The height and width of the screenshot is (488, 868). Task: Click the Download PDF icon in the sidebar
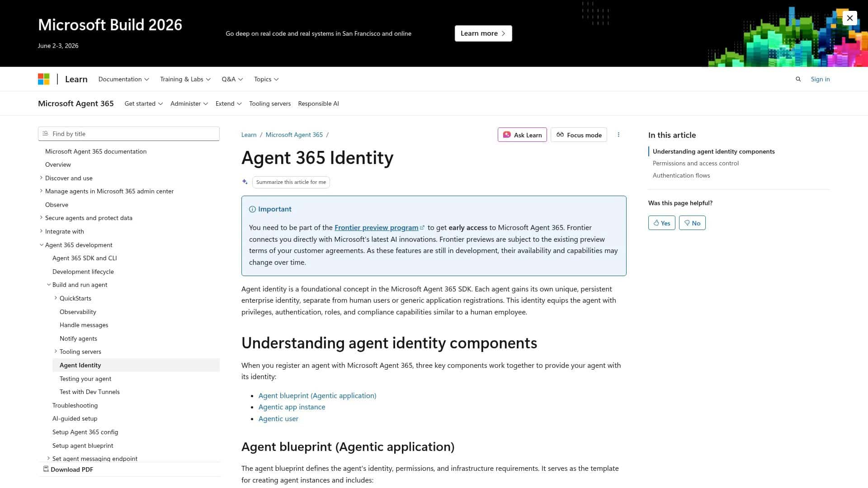point(46,469)
